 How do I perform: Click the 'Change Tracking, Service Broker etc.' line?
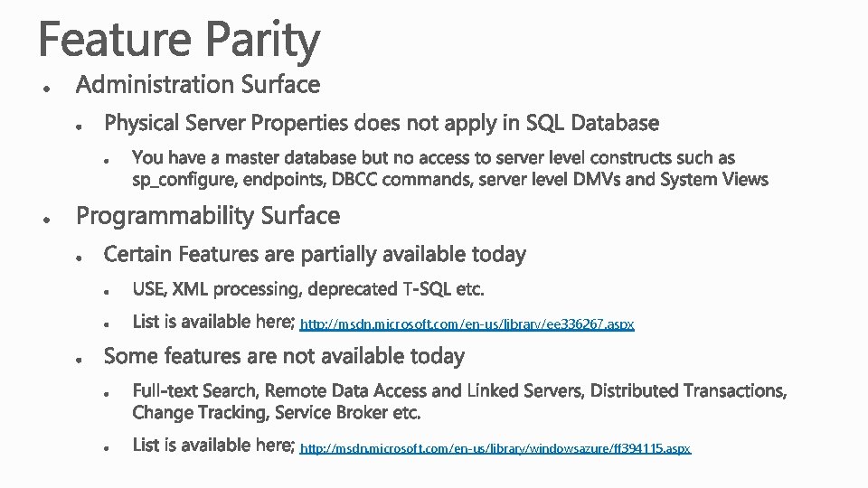[277, 412]
